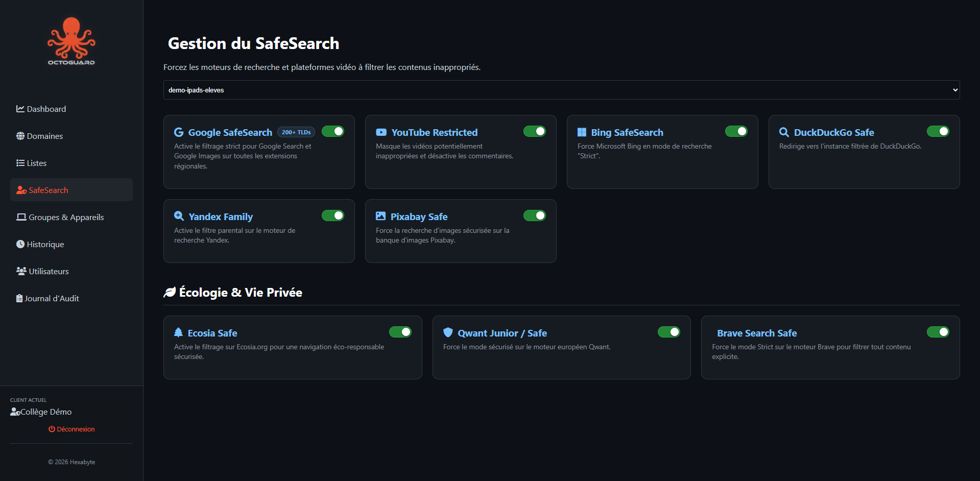Go to Domaines section
980x481 pixels.
click(x=71, y=136)
